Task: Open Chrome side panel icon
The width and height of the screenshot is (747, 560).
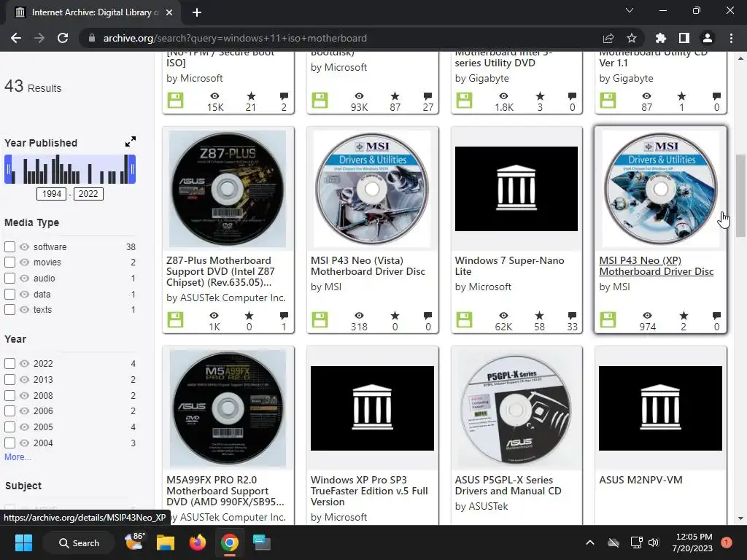Action: point(684,38)
